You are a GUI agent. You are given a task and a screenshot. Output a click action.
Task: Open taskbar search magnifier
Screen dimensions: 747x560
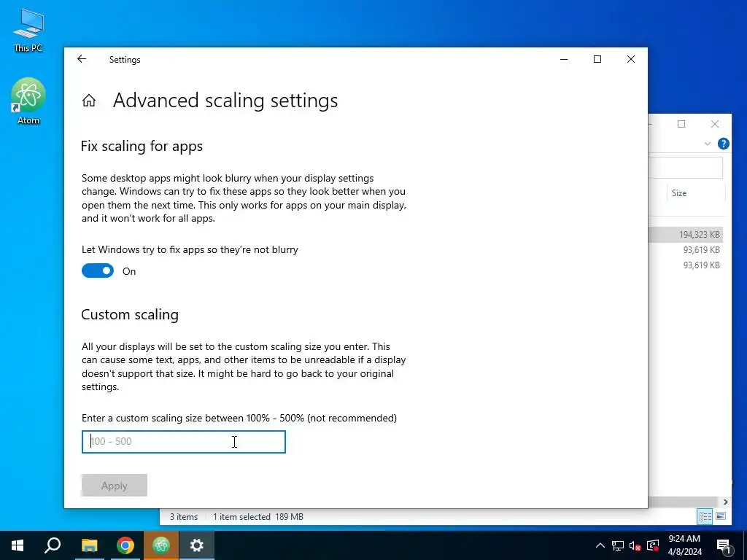coord(53,545)
